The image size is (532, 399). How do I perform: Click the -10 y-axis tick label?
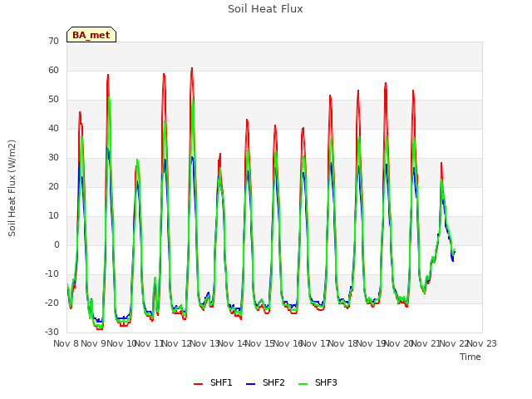tap(52, 273)
